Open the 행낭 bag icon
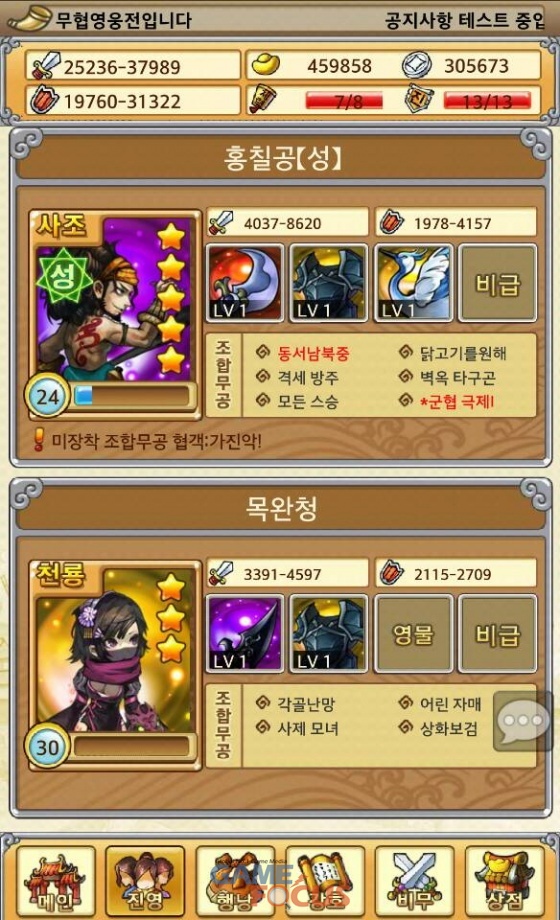The image size is (560, 920). pyautogui.click(x=235, y=880)
